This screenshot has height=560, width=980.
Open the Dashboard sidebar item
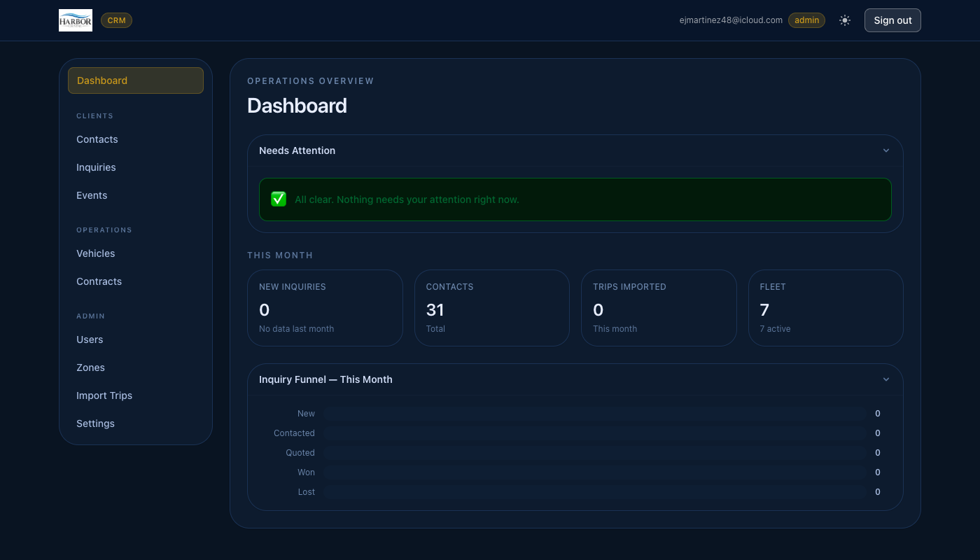coord(136,80)
